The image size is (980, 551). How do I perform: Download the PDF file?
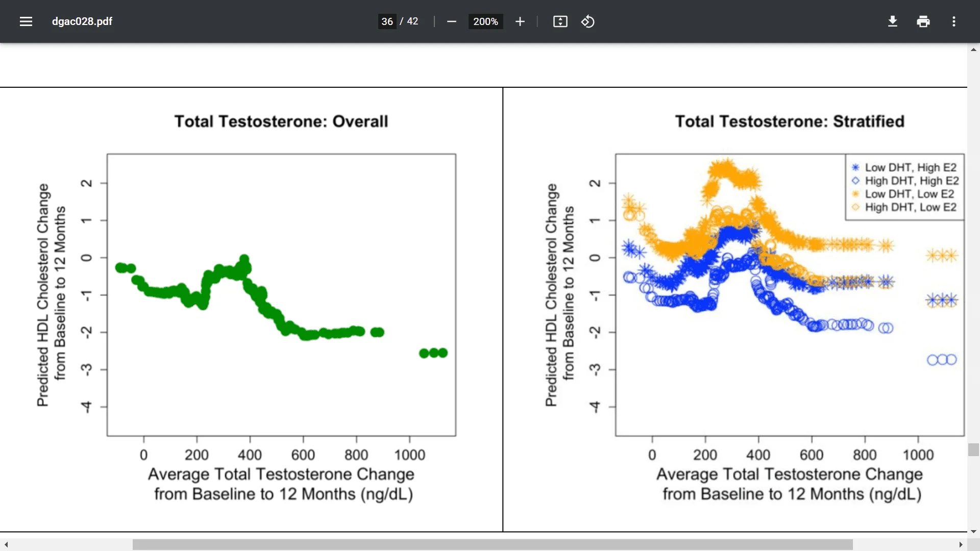pyautogui.click(x=892, y=21)
